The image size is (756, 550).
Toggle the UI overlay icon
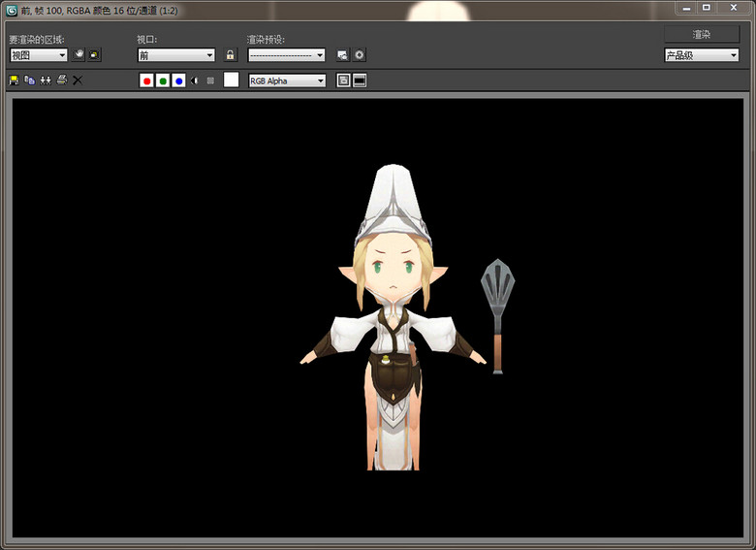pos(343,81)
